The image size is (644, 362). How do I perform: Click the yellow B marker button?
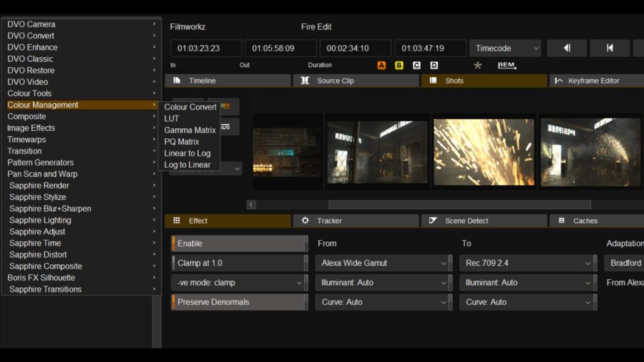pos(399,65)
